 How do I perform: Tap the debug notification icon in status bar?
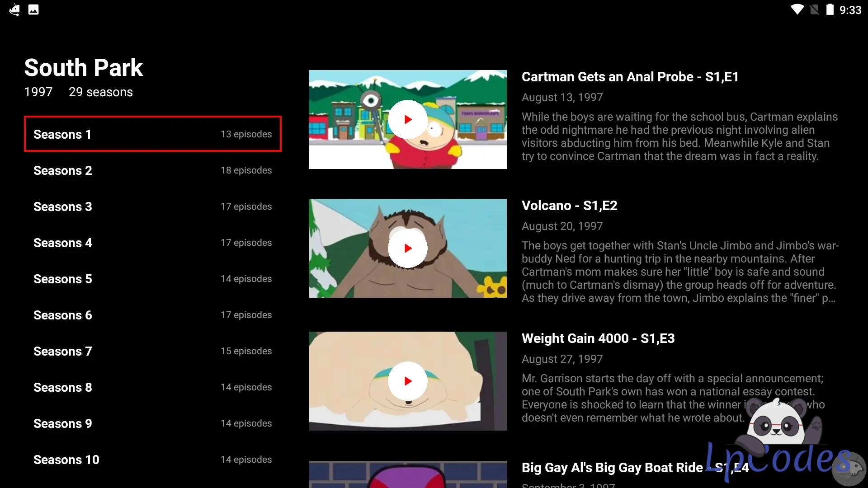(14, 9)
